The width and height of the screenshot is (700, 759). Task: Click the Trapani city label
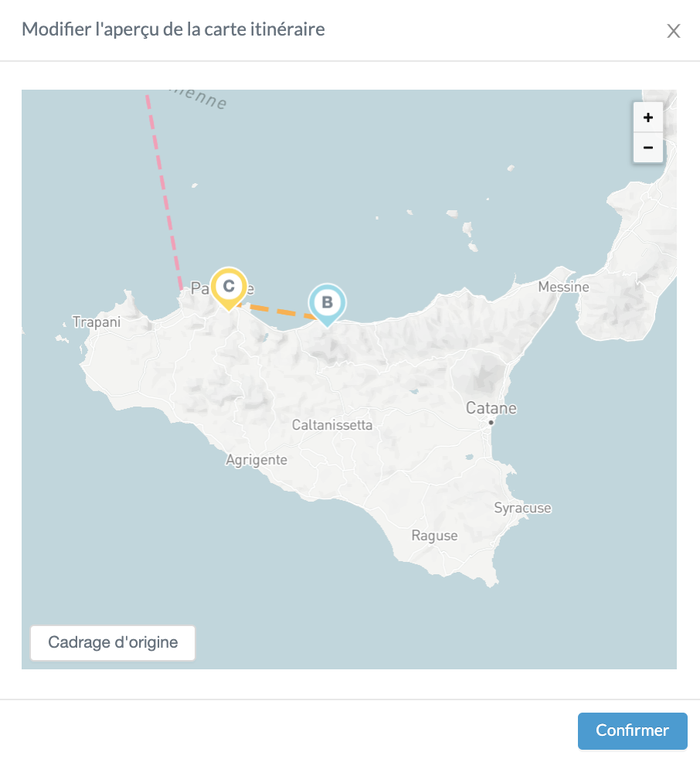(97, 322)
